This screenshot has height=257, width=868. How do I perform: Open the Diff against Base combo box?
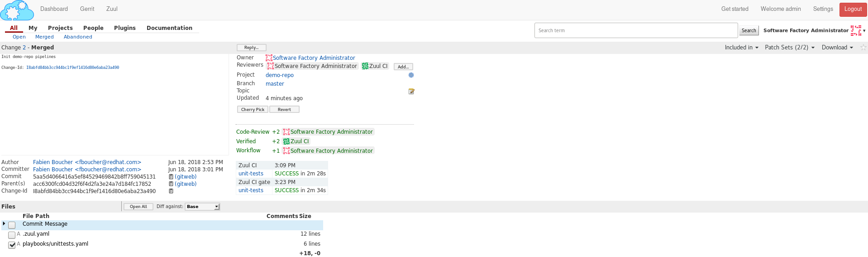(202, 207)
